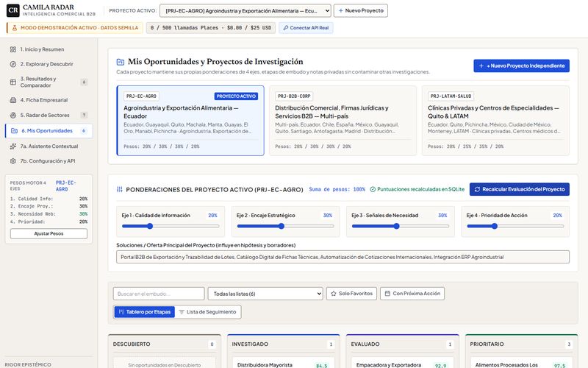Select the PRJ-LATAM-SALUD project card
The image size is (588, 368).
(x=495, y=121)
